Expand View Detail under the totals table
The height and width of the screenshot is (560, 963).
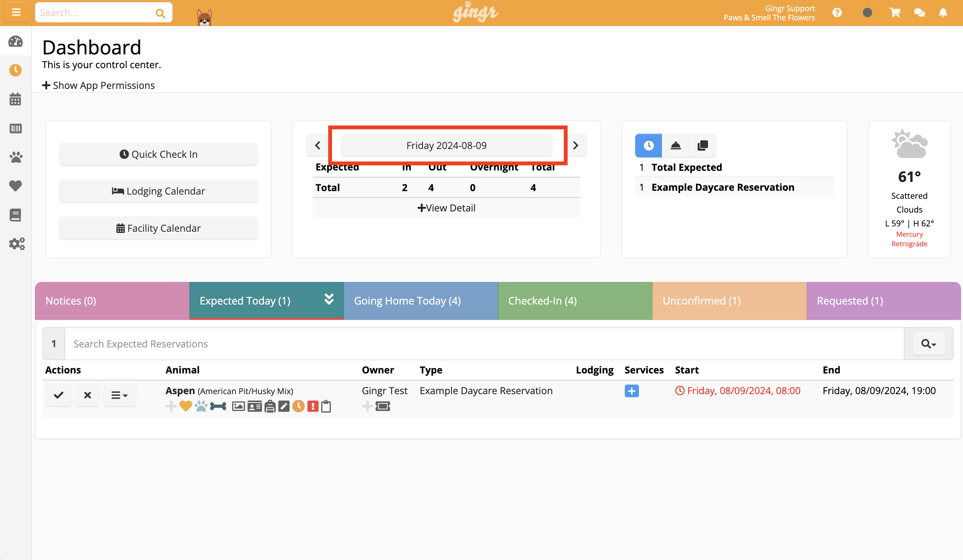pos(446,208)
